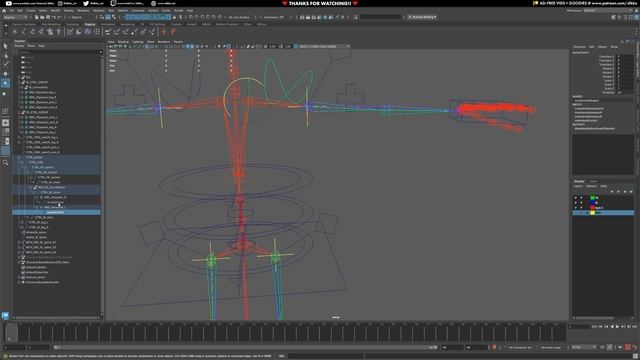Toggle playback P on red layer

point(581,208)
